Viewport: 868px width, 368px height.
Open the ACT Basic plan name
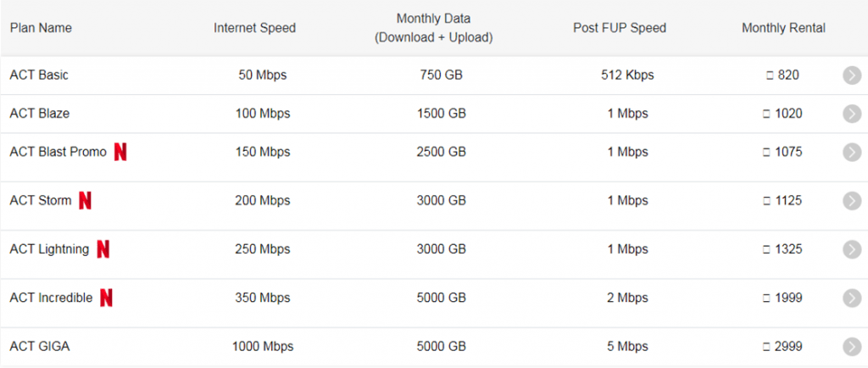point(39,75)
